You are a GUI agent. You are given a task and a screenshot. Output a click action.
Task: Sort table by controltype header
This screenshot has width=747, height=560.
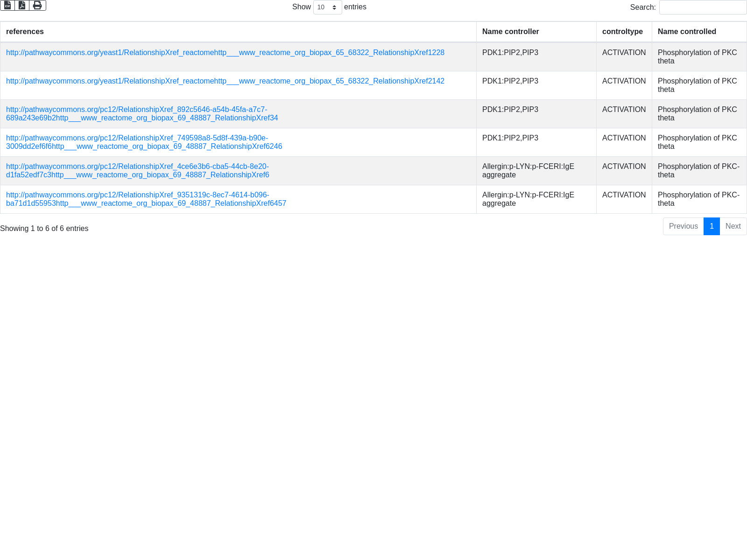pyautogui.click(x=622, y=32)
